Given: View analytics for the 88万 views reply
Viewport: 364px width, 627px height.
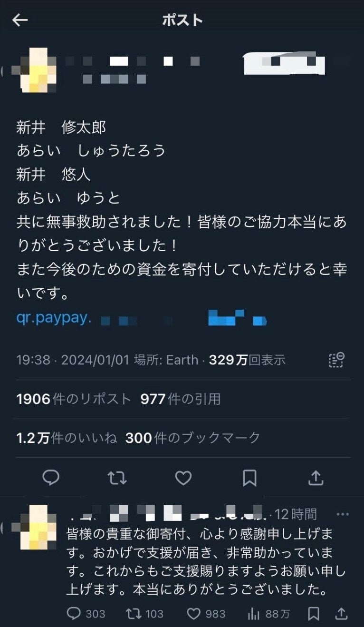Looking at the screenshot, I should 268,614.
